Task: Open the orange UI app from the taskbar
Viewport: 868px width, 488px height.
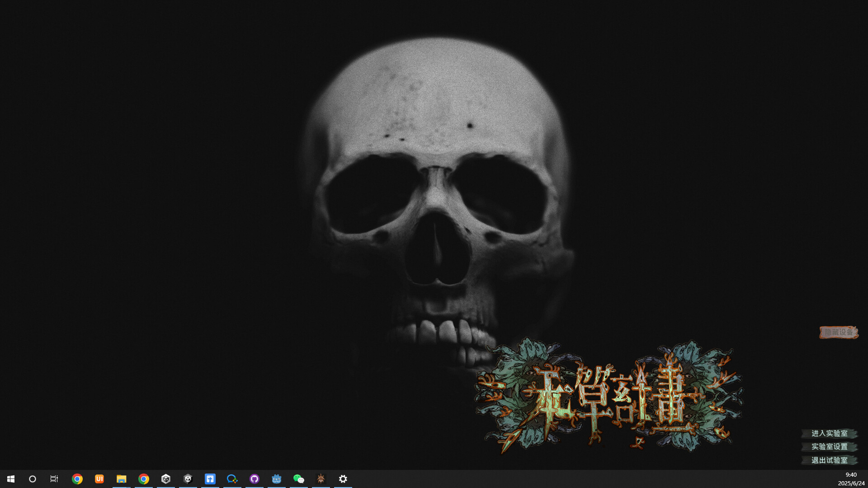Action: click(x=99, y=479)
